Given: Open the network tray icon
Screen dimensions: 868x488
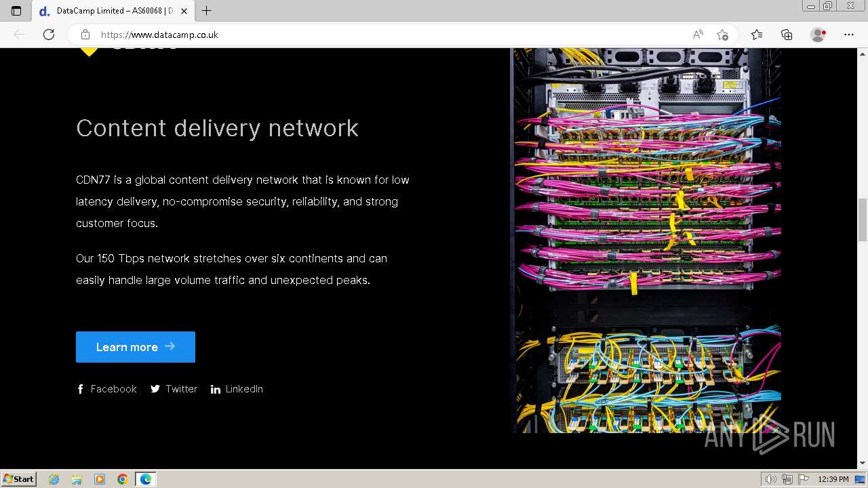Looking at the screenshot, I should click(x=787, y=479).
